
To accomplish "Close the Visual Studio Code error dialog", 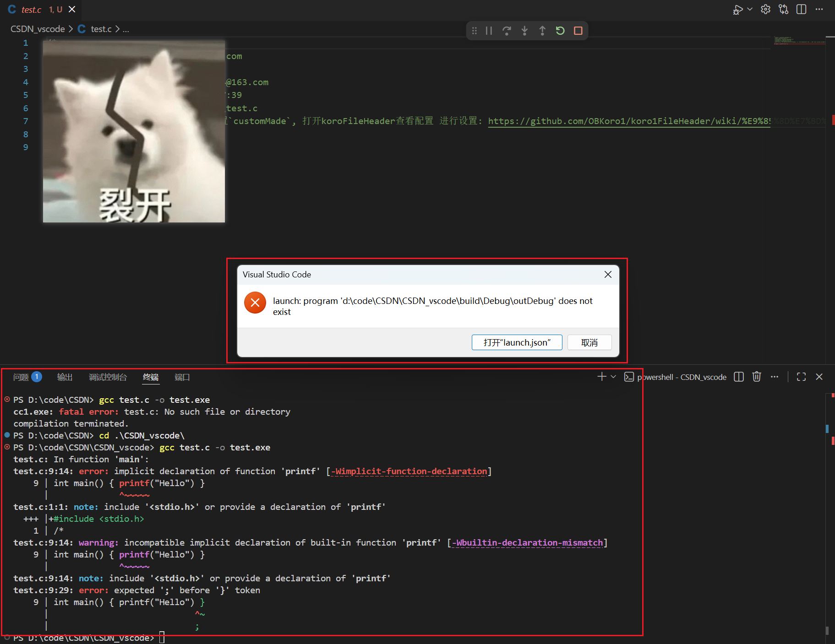I will point(608,275).
